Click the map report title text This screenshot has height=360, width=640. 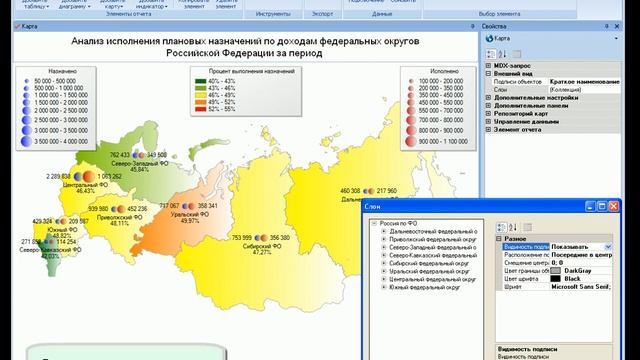tap(245, 47)
